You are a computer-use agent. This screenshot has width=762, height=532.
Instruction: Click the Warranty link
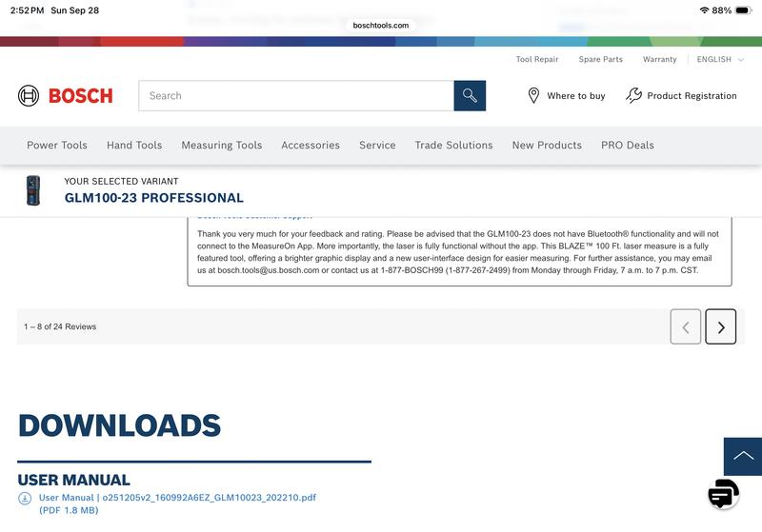coord(659,59)
